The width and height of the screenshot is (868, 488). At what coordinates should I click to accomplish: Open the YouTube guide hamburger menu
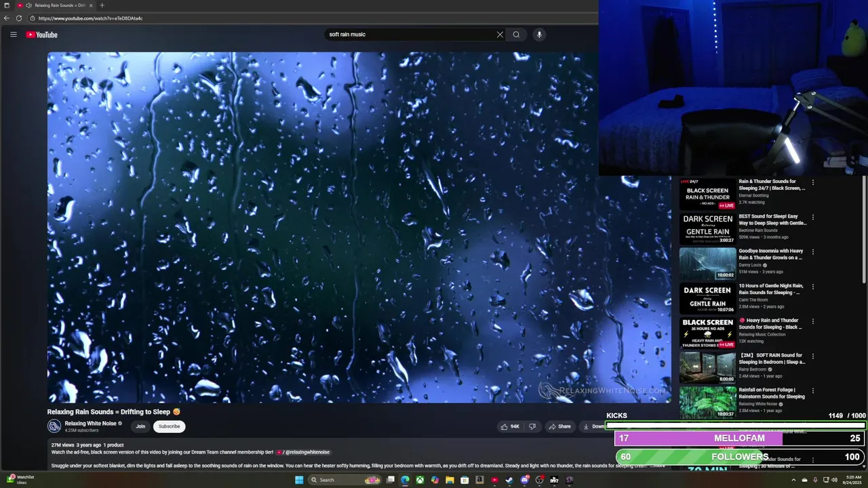click(13, 35)
